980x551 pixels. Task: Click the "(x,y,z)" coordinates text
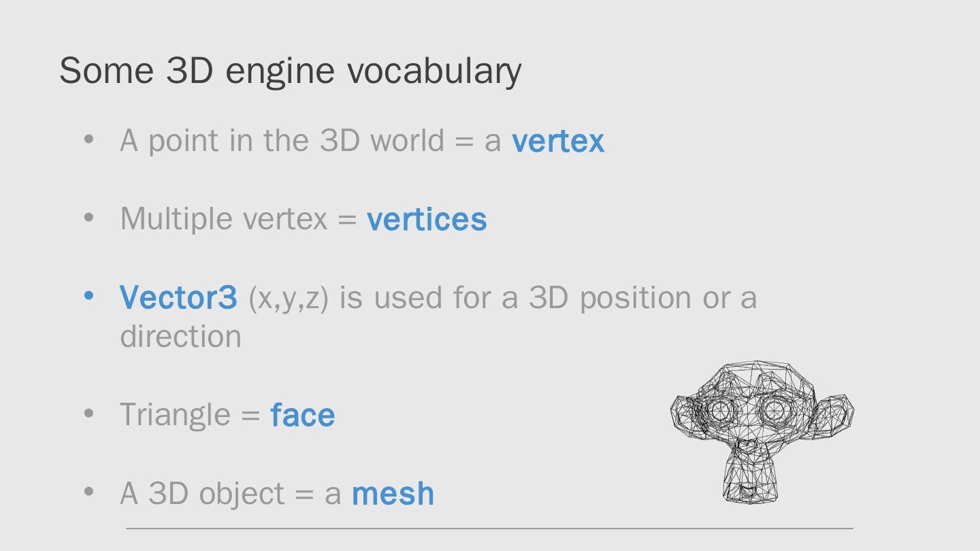(289, 297)
